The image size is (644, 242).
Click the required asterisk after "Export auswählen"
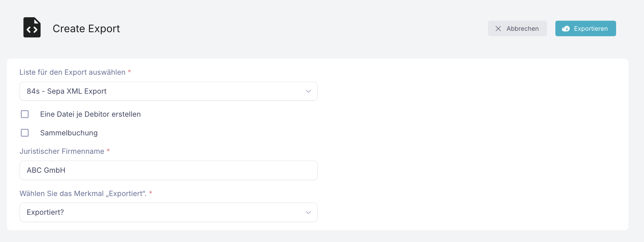coord(129,72)
